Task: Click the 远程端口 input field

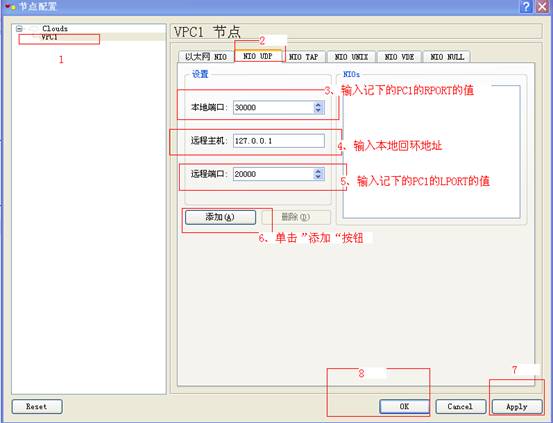Action: click(273, 174)
